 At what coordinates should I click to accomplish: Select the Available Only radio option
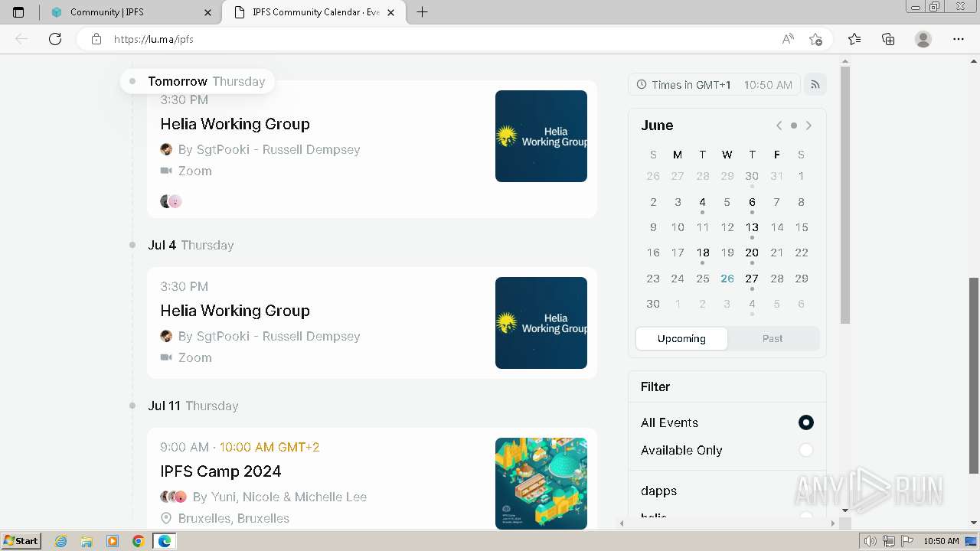coord(805,450)
